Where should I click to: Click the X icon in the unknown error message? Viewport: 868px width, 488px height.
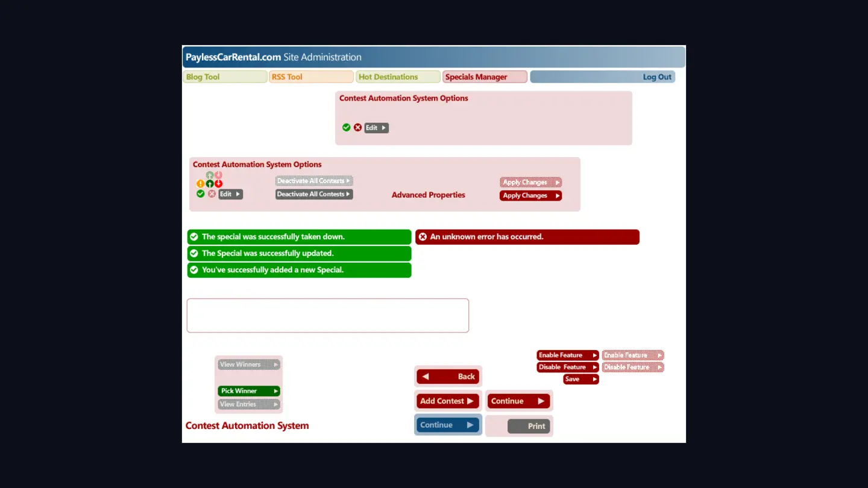click(x=423, y=237)
